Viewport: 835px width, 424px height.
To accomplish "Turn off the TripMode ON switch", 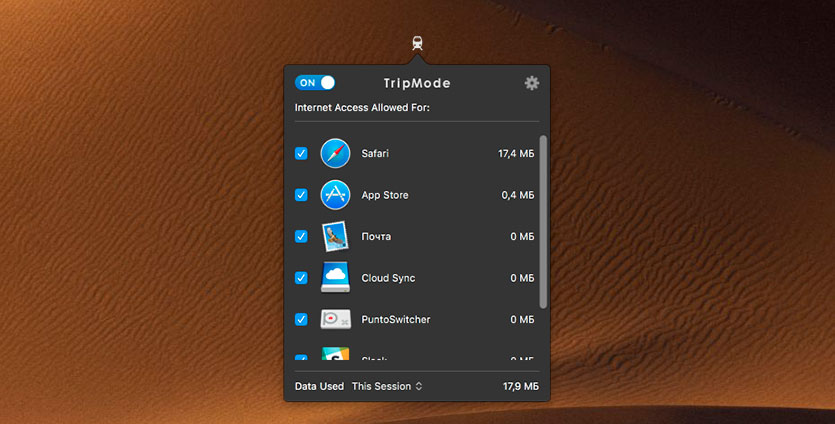I will pyautogui.click(x=315, y=83).
